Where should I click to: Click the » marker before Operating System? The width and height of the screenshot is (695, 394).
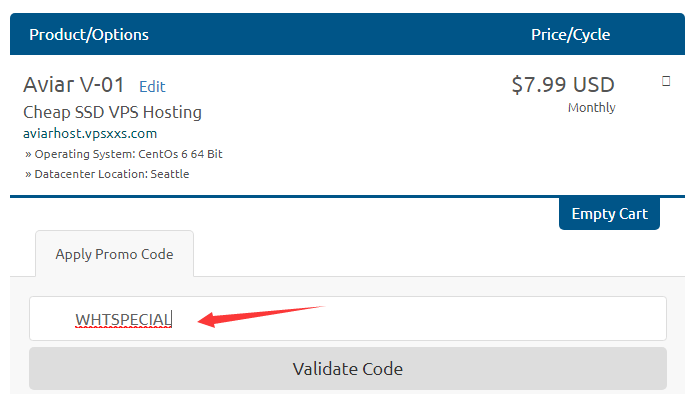point(28,154)
